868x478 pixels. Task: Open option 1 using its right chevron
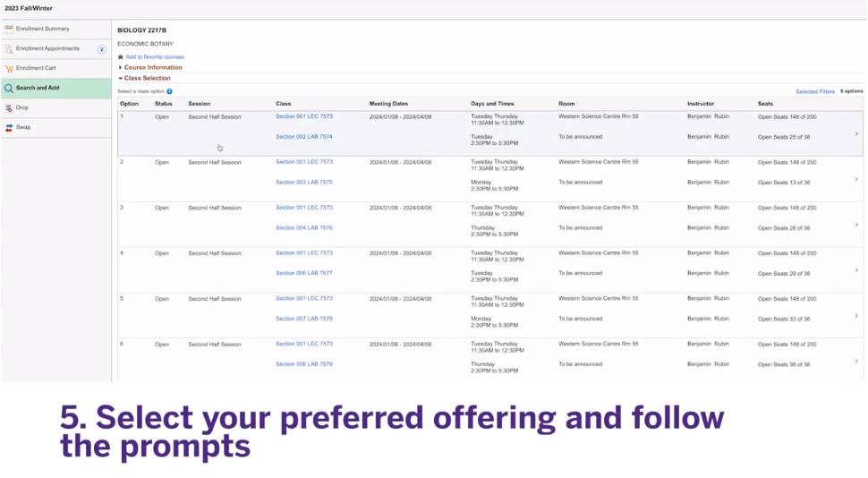coord(855,133)
